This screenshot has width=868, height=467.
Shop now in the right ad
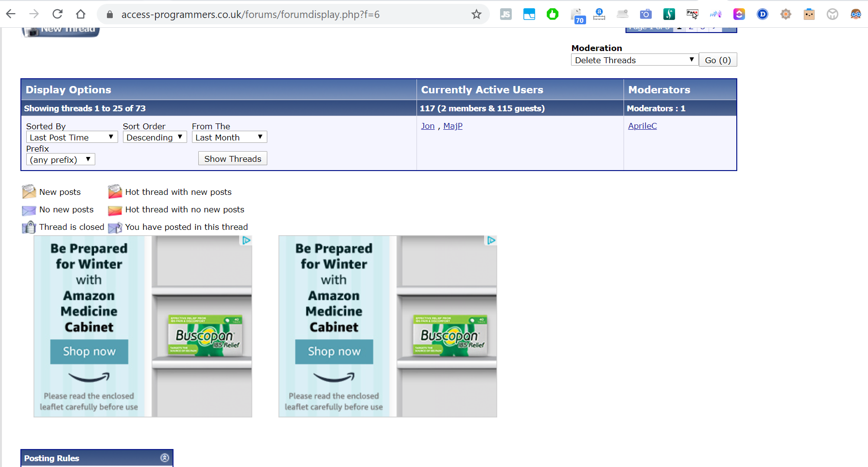[334, 351]
